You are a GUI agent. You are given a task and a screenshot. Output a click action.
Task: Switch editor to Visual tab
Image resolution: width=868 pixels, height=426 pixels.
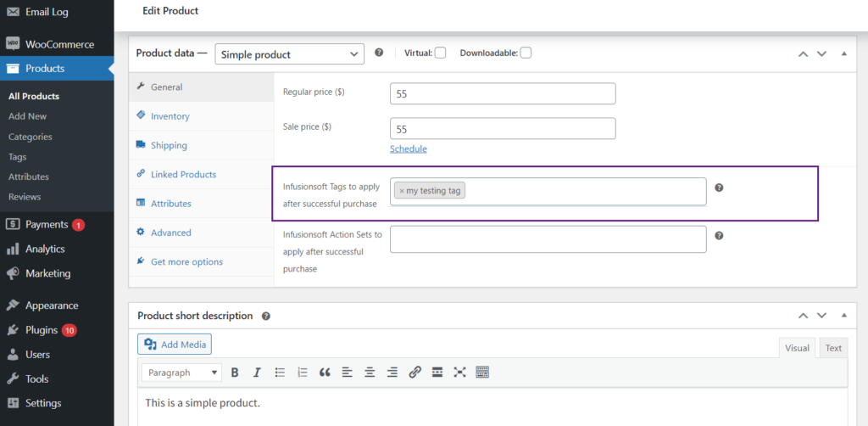pos(798,348)
